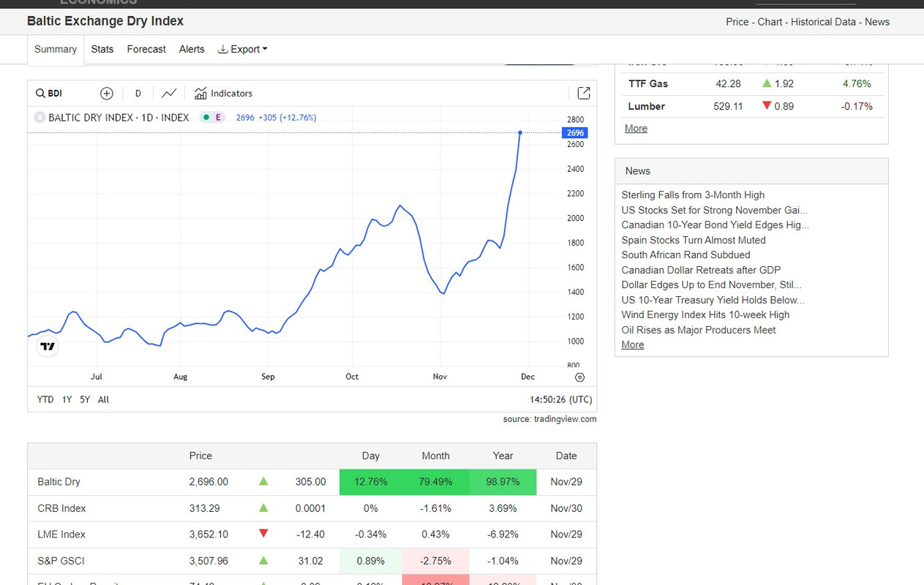
Task: Open Canadian Dollar Retreats after GDP
Action: click(701, 270)
